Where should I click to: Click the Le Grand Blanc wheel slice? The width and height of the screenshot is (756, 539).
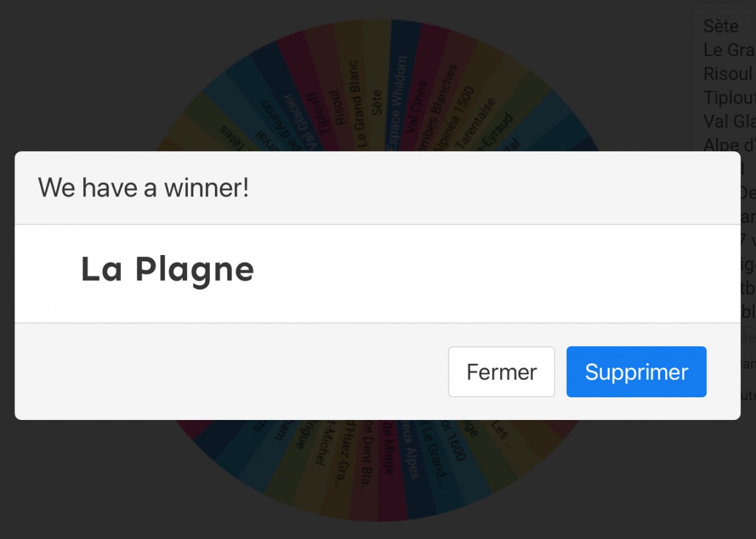[357, 105]
